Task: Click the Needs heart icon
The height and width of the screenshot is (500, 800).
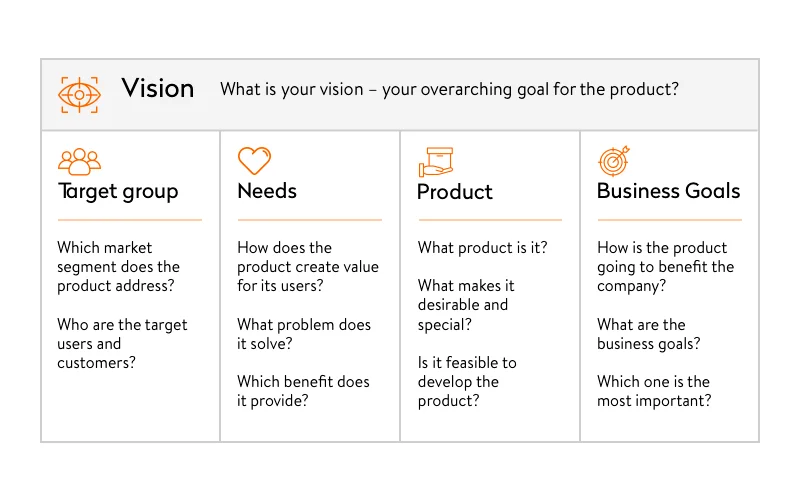Action: click(254, 161)
